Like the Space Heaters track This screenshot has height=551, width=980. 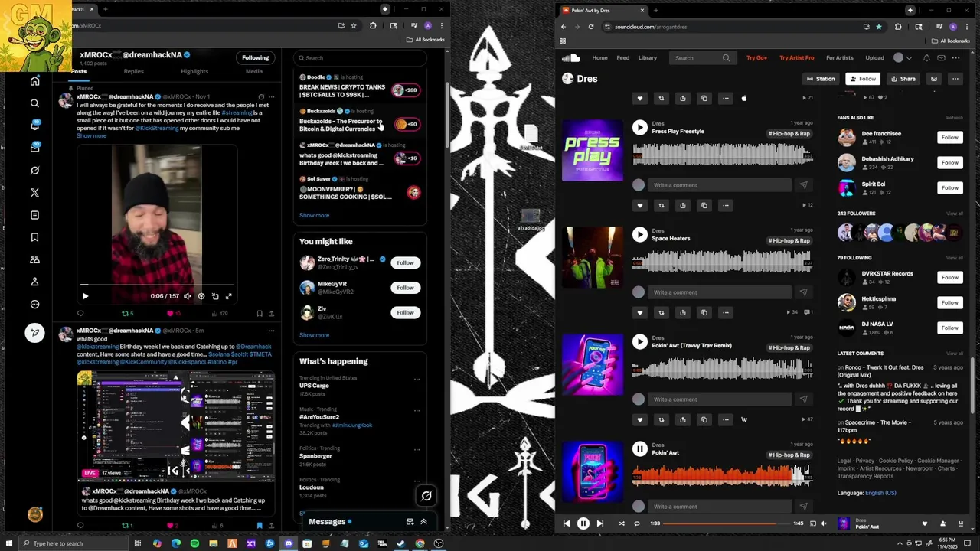(640, 312)
